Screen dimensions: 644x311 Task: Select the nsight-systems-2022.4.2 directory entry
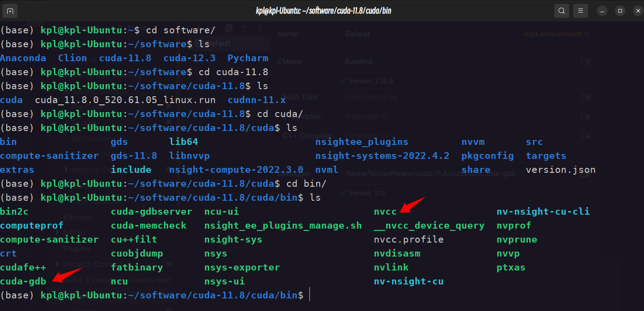tap(382, 156)
